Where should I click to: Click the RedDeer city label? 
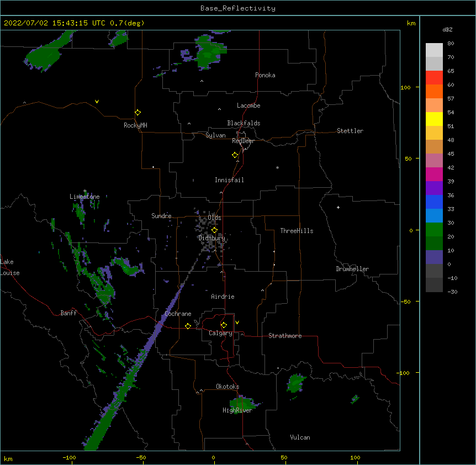243,141
